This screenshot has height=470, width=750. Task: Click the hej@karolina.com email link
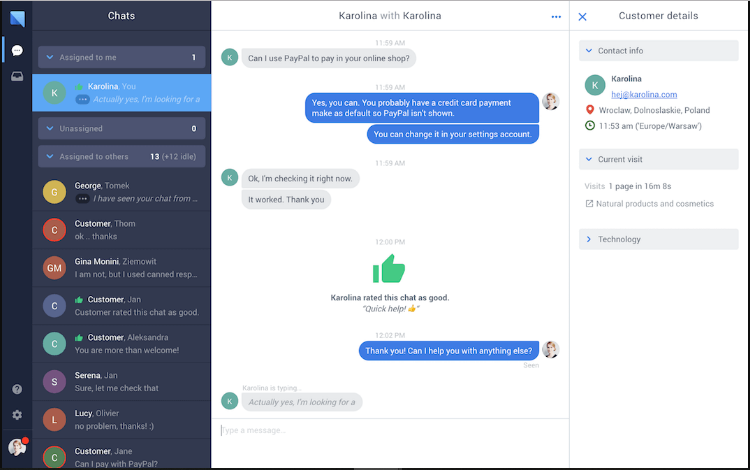(x=644, y=95)
